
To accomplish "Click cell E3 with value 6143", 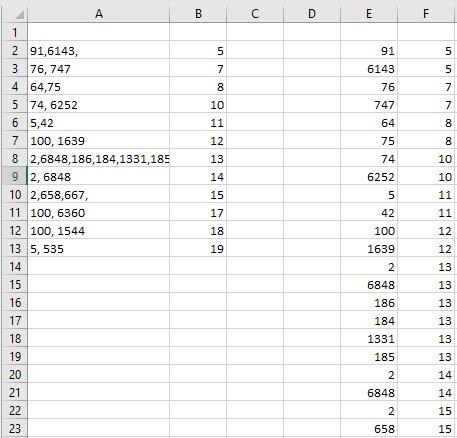I will click(x=369, y=69).
